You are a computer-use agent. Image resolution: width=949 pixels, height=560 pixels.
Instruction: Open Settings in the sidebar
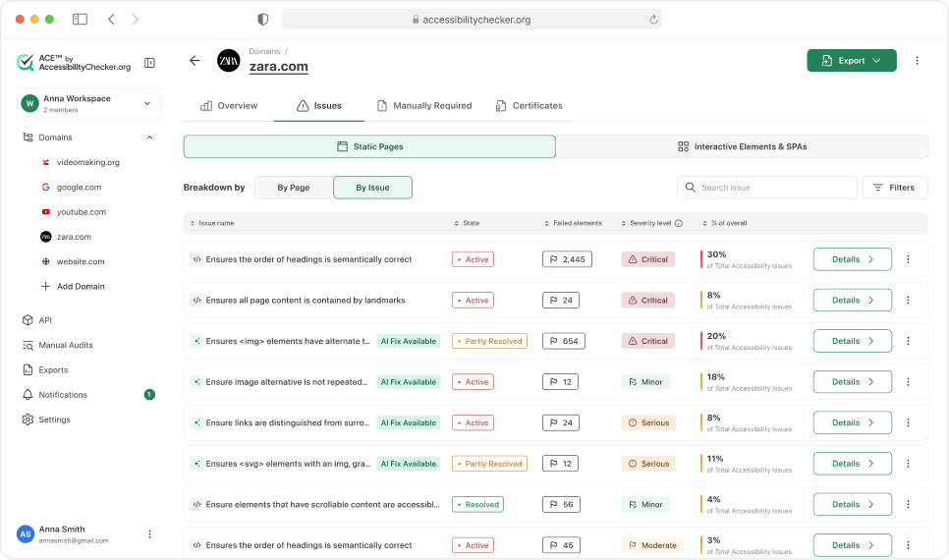46,420
